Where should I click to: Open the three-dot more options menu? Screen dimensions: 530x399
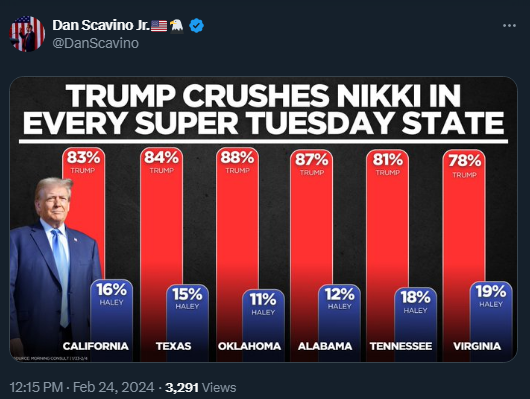pyautogui.click(x=509, y=26)
